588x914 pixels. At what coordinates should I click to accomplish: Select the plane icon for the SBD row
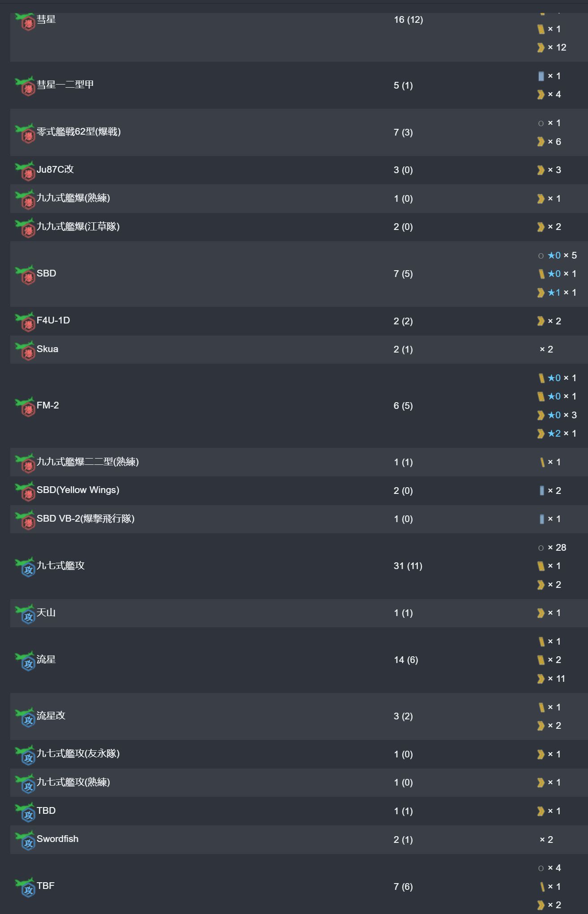point(25,274)
